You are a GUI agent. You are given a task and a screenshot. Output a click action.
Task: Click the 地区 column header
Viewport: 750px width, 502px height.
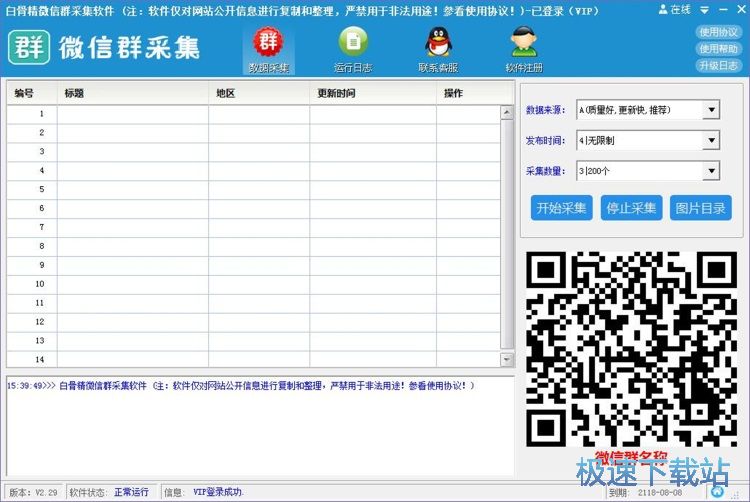tap(259, 93)
